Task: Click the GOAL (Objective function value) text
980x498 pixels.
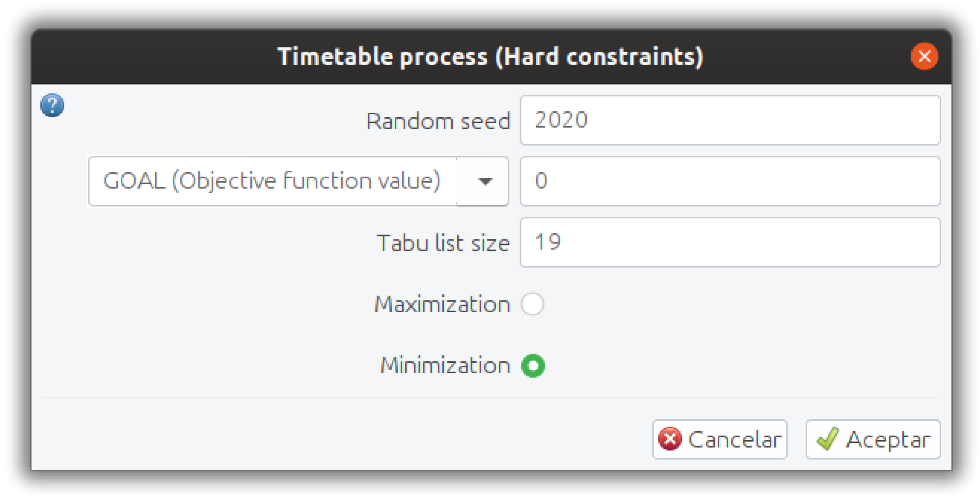Action: tap(272, 181)
